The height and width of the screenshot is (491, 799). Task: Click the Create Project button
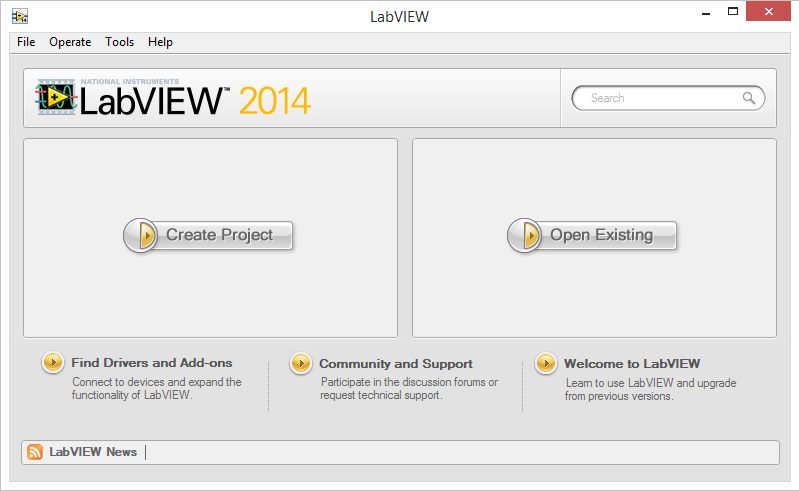pyautogui.click(x=208, y=235)
